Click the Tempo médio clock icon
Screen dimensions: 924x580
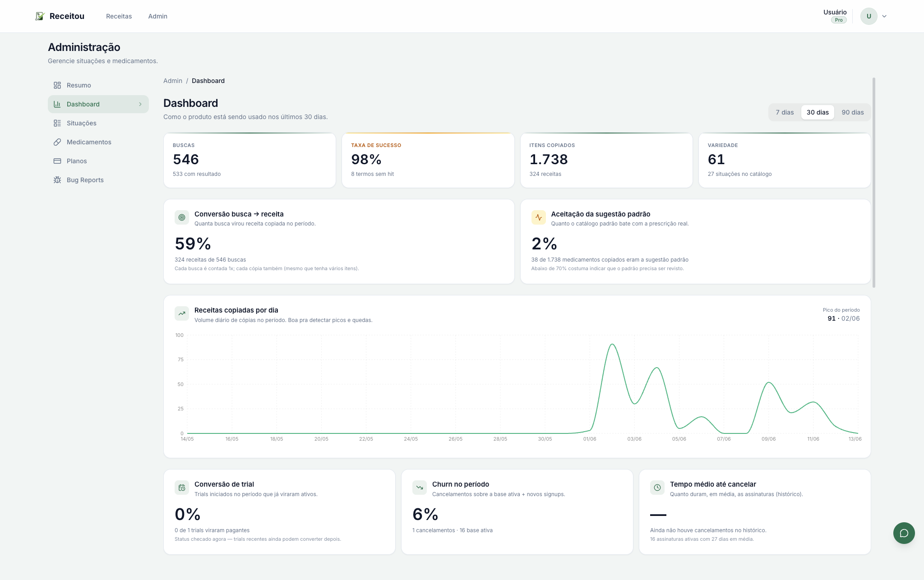tap(657, 488)
